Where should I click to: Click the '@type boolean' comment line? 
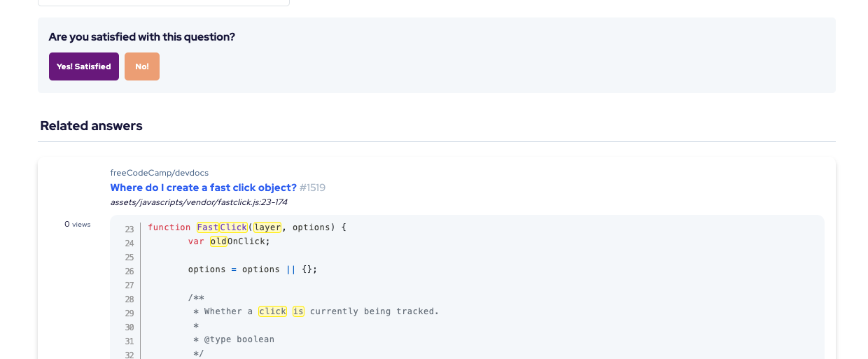pyautogui.click(x=234, y=339)
